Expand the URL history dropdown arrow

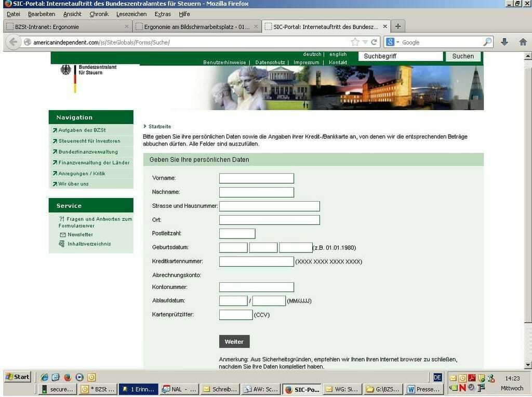(x=365, y=42)
